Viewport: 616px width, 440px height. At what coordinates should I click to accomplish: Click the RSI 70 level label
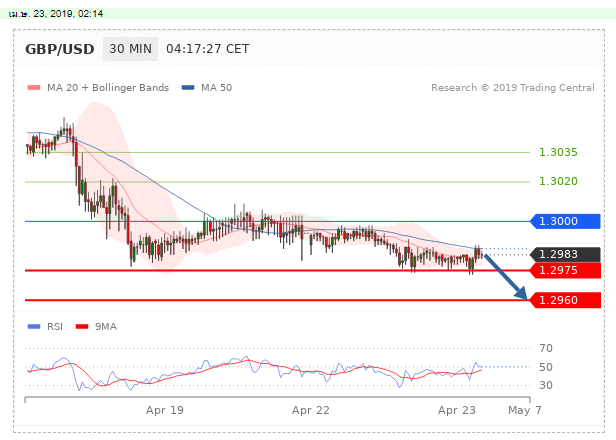[546, 348]
